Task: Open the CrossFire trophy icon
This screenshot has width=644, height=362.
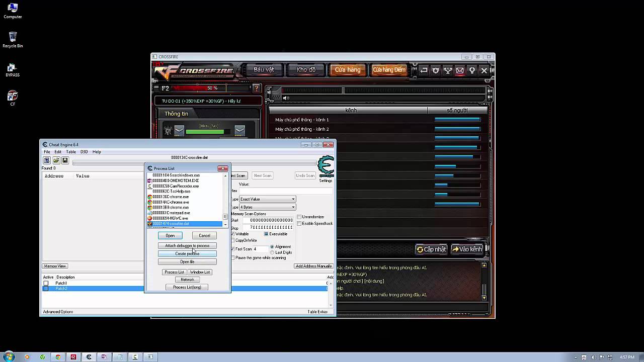Action: point(448,70)
